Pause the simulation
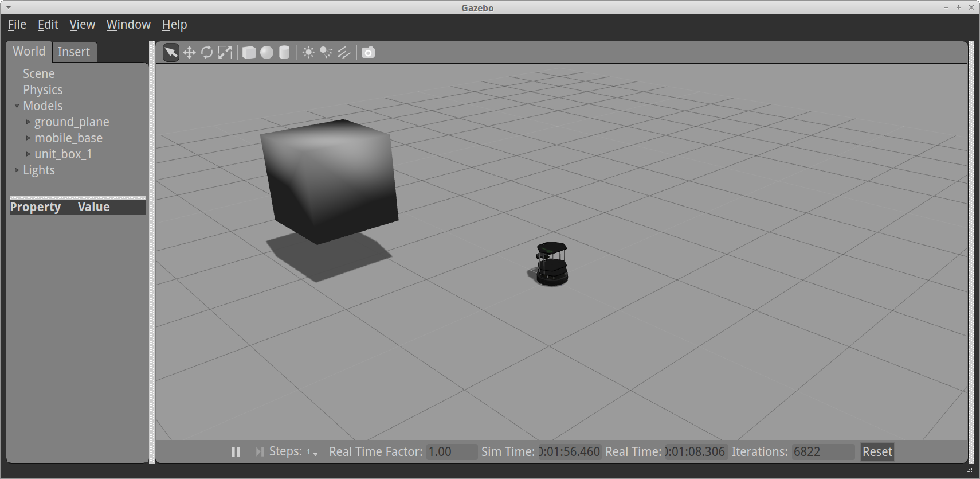 236,452
